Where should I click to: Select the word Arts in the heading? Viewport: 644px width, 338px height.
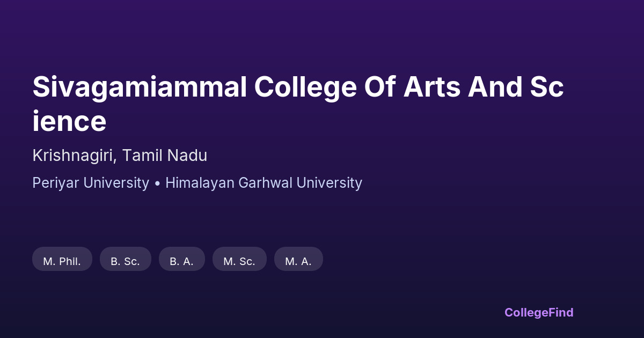coord(432,87)
